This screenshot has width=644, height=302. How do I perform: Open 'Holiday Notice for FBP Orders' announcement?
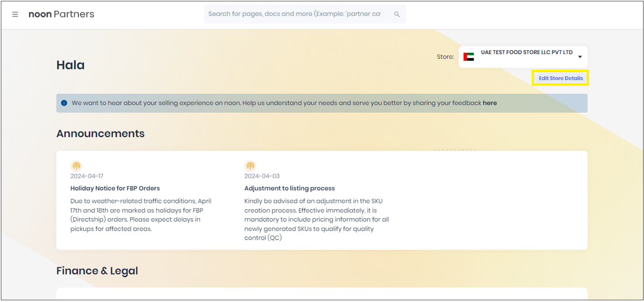(x=115, y=189)
